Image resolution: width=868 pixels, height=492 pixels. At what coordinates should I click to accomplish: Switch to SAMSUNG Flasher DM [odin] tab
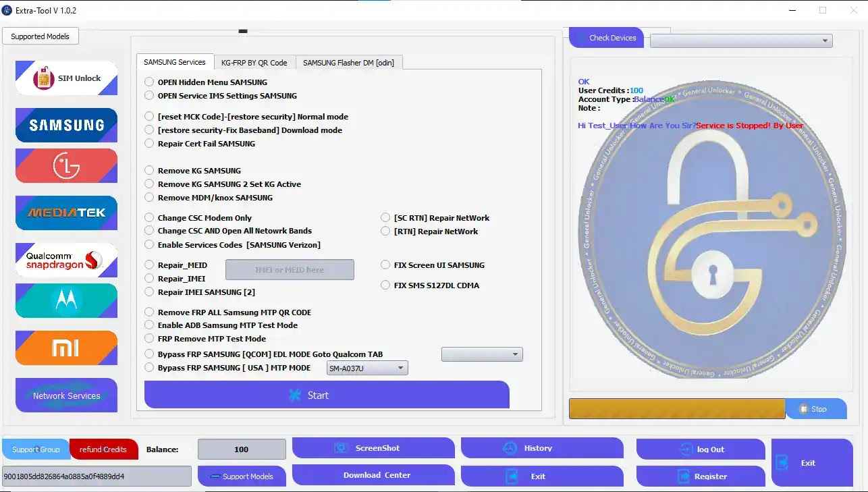click(348, 62)
